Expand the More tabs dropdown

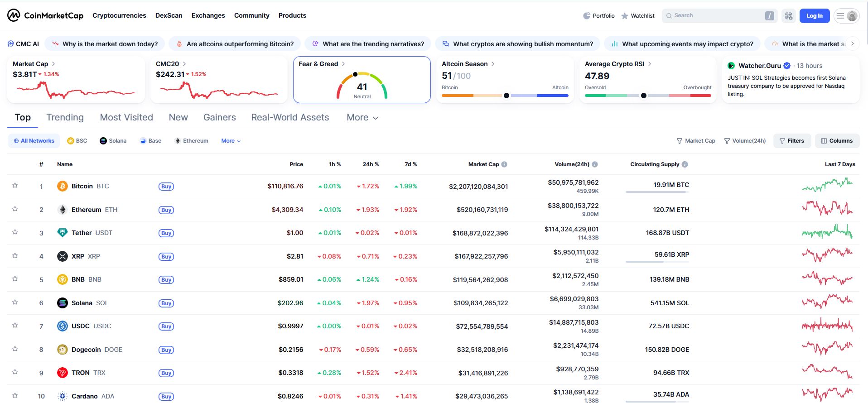click(x=362, y=118)
